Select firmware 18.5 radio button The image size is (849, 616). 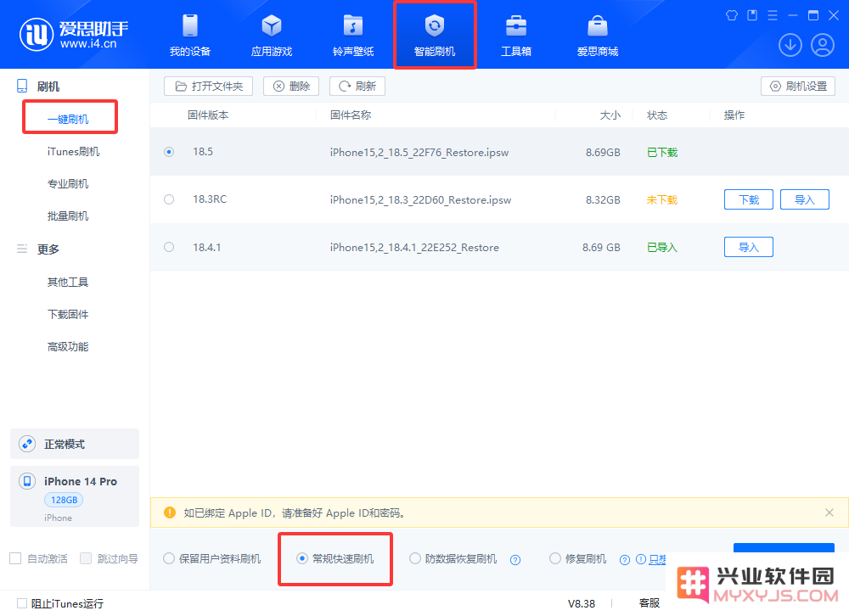pos(169,152)
